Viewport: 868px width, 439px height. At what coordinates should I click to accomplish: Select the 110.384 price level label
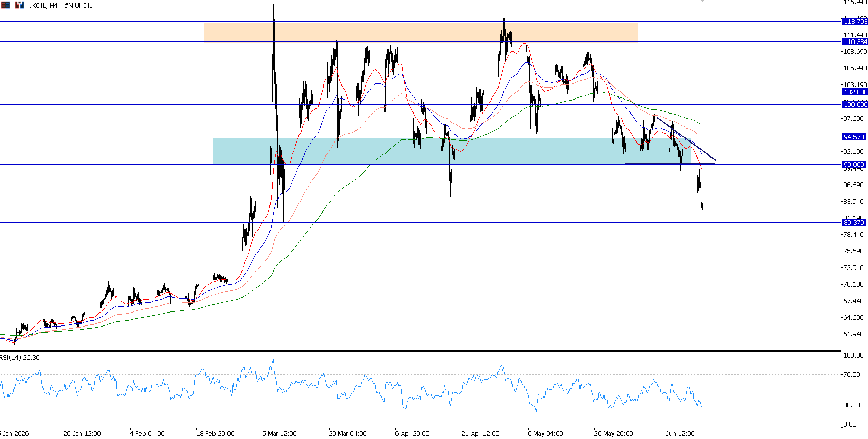click(855, 41)
